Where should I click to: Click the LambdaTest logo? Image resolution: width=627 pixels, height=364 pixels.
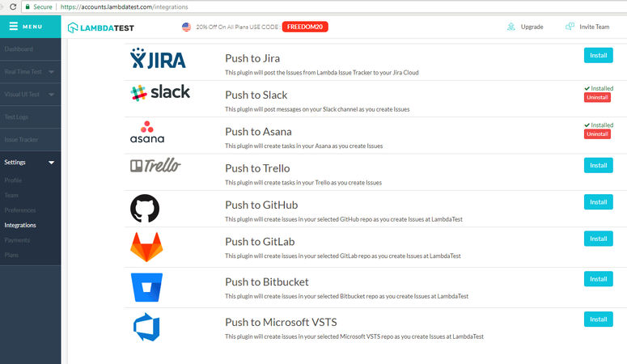click(x=101, y=28)
